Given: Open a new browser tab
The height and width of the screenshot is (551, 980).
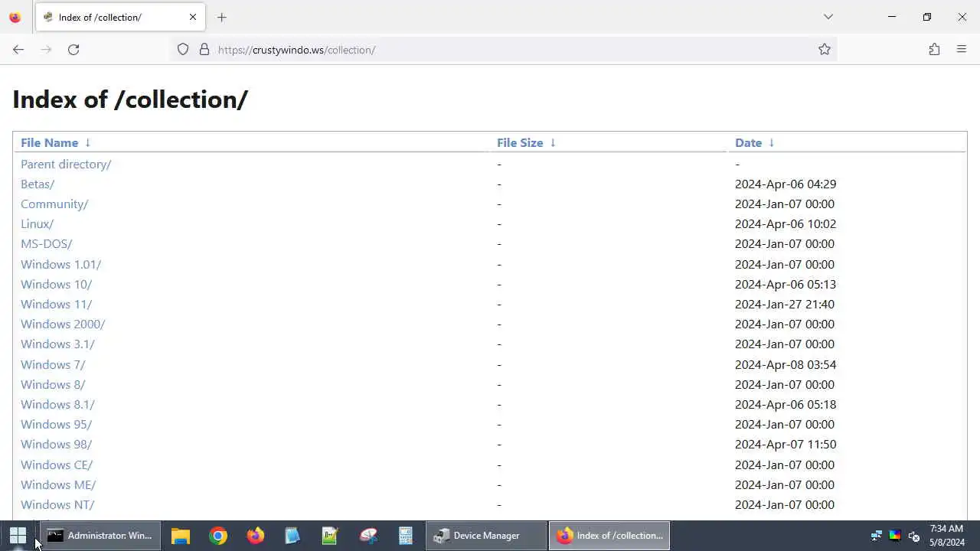Looking at the screenshot, I should coord(222,17).
